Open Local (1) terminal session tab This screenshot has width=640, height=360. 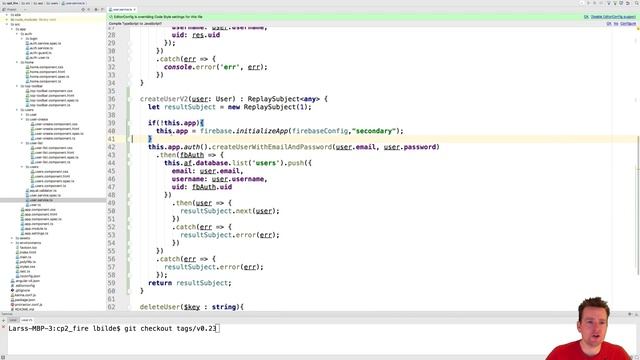tap(27, 320)
